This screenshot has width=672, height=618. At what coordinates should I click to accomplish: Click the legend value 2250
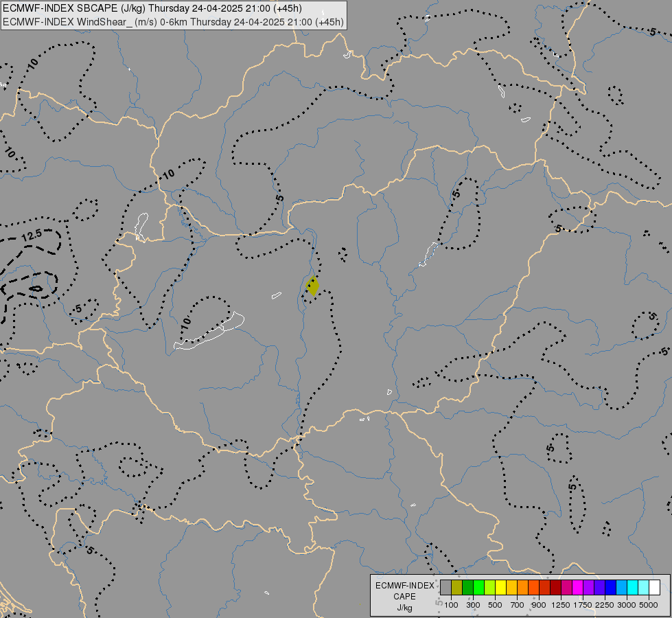coord(605,605)
